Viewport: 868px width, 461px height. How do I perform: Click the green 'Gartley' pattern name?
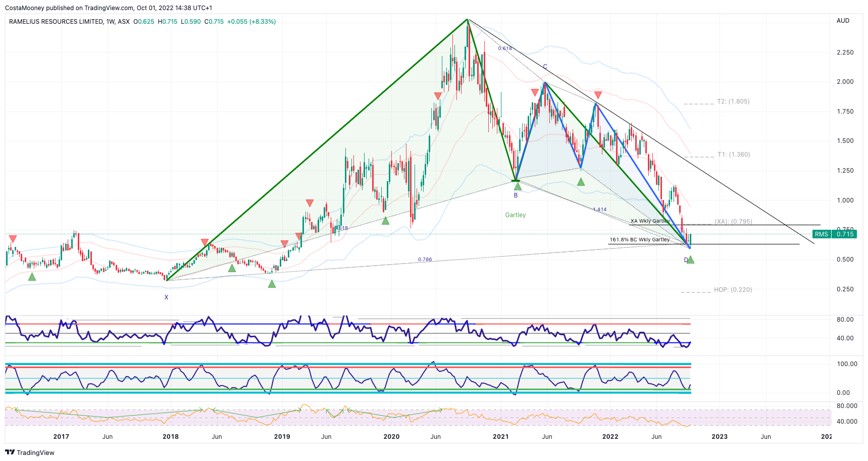click(515, 215)
